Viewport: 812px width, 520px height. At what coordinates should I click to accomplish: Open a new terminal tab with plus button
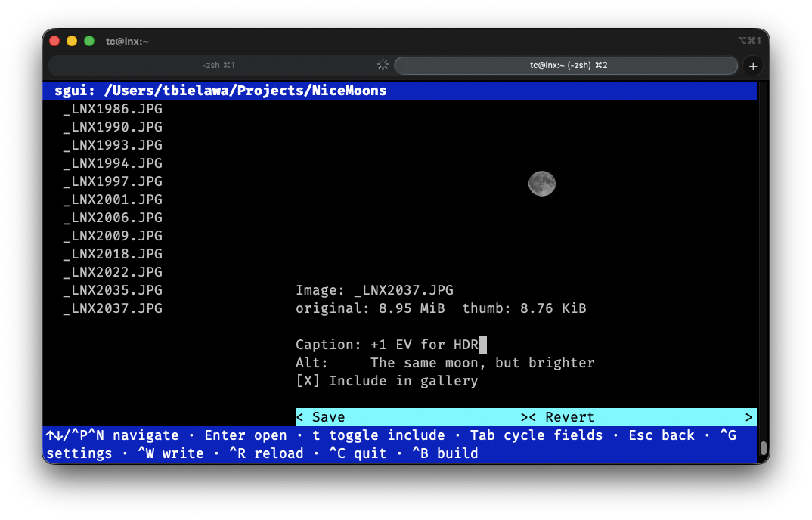[x=753, y=66]
